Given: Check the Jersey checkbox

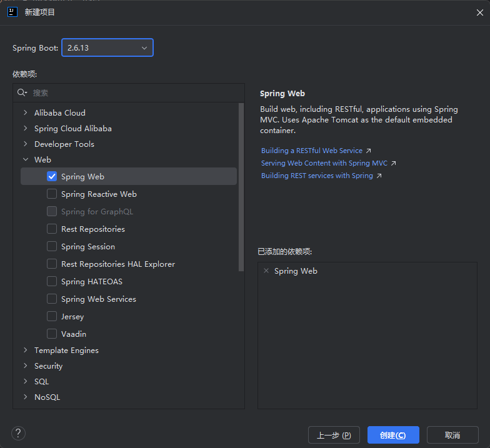Looking at the screenshot, I should 52,316.
